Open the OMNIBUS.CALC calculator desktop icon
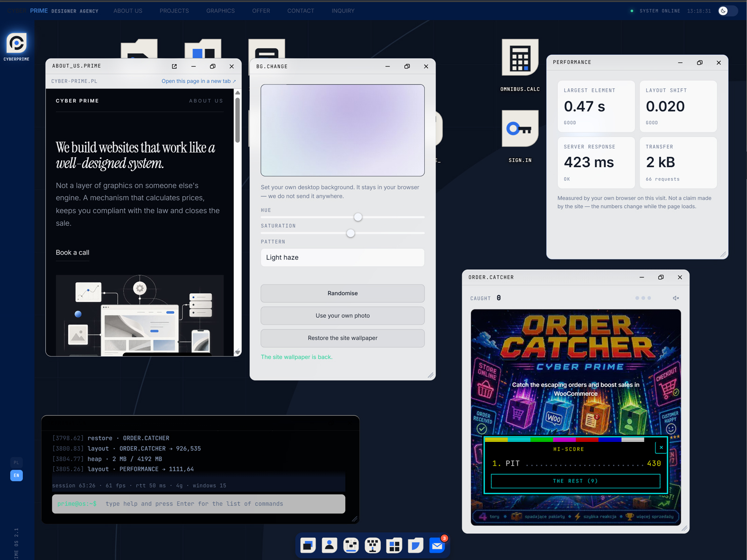 (x=520, y=57)
